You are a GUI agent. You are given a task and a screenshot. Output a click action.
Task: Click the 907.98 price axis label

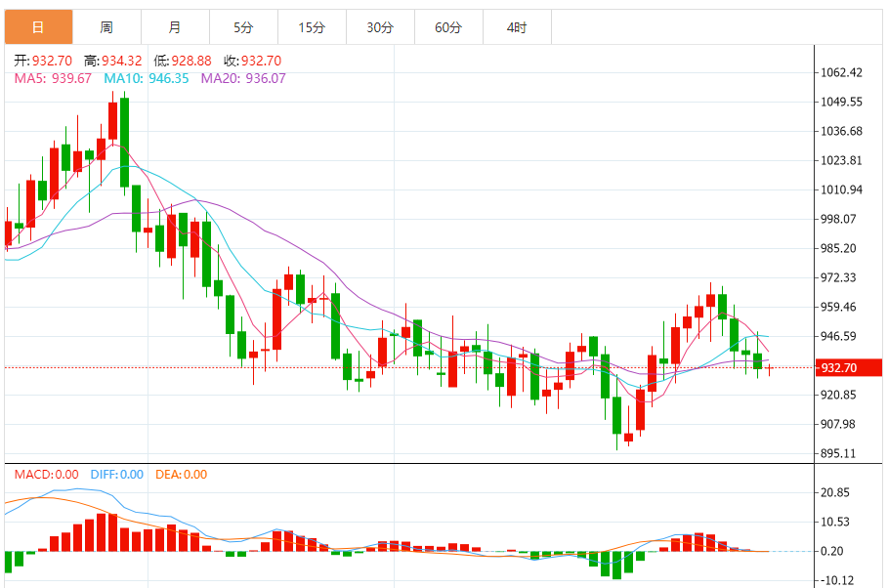839,424
